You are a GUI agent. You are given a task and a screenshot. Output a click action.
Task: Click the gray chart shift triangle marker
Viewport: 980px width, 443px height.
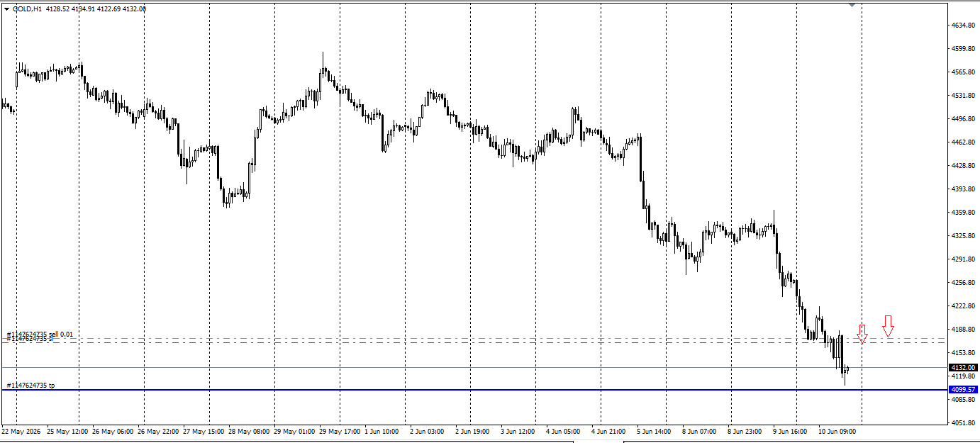point(852,5)
